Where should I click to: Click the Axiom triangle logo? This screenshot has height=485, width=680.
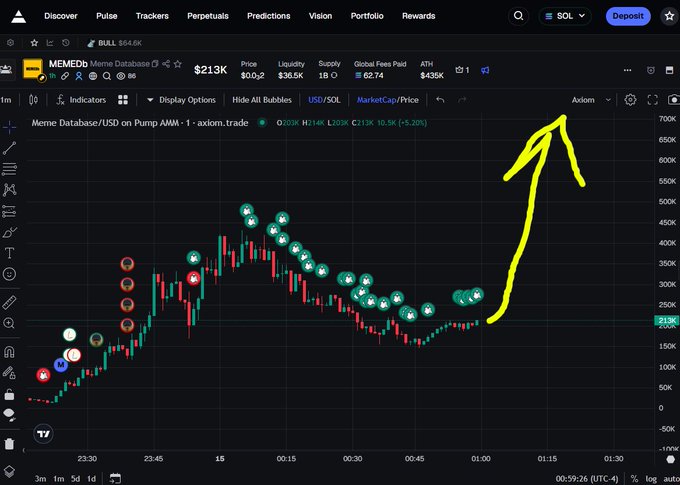(18, 16)
